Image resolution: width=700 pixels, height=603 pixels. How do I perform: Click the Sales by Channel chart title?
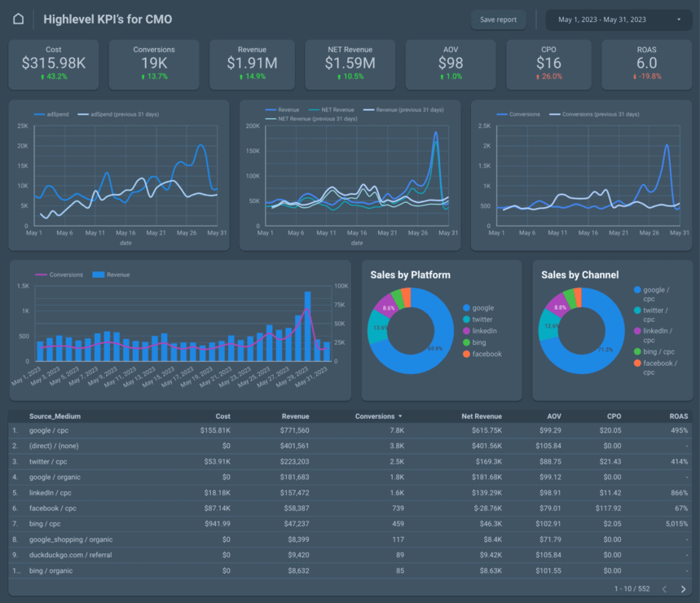(580, 275)
